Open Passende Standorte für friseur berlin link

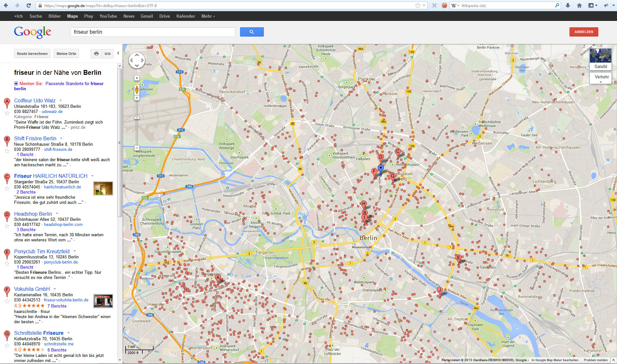coord(59,86)
